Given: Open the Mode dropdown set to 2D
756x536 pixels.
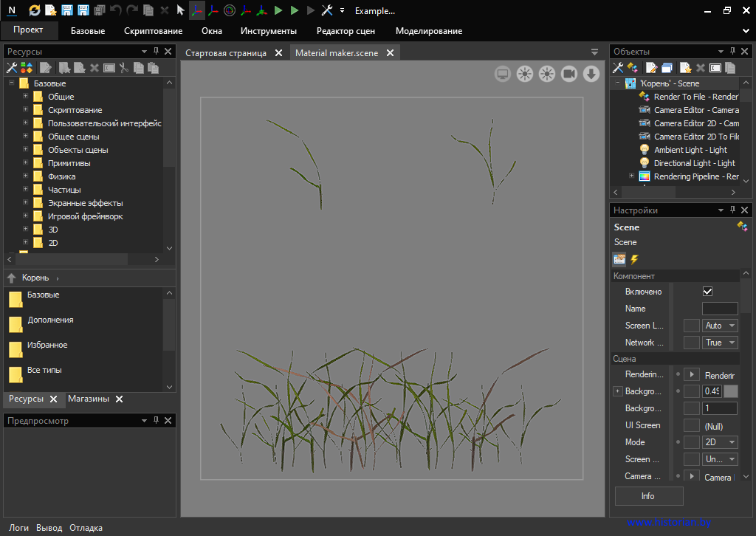Looking at the screenshot, I should click(x=720, y=442).
